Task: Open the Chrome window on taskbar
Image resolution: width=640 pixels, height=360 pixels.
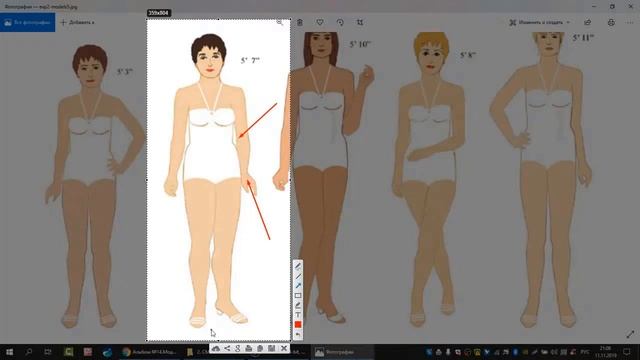Action: [149, 351]
